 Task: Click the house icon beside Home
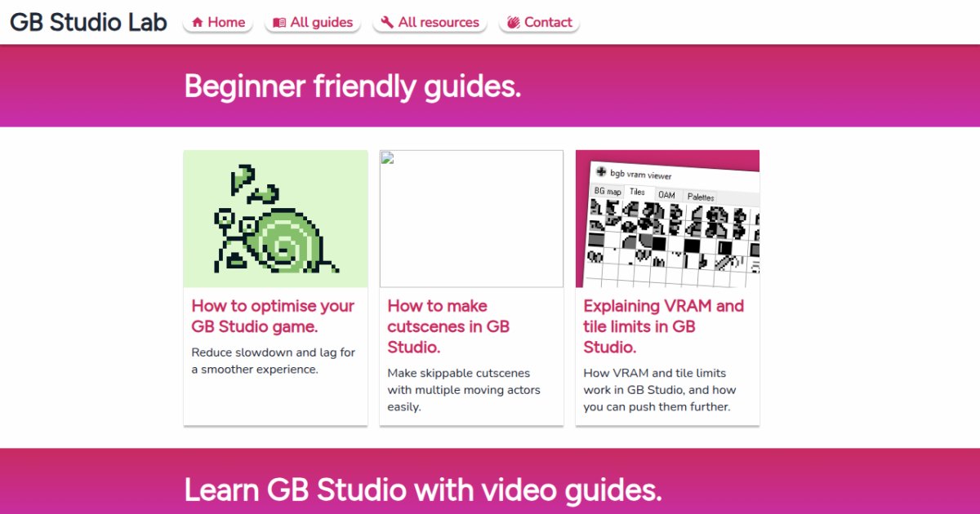point(198,23)
